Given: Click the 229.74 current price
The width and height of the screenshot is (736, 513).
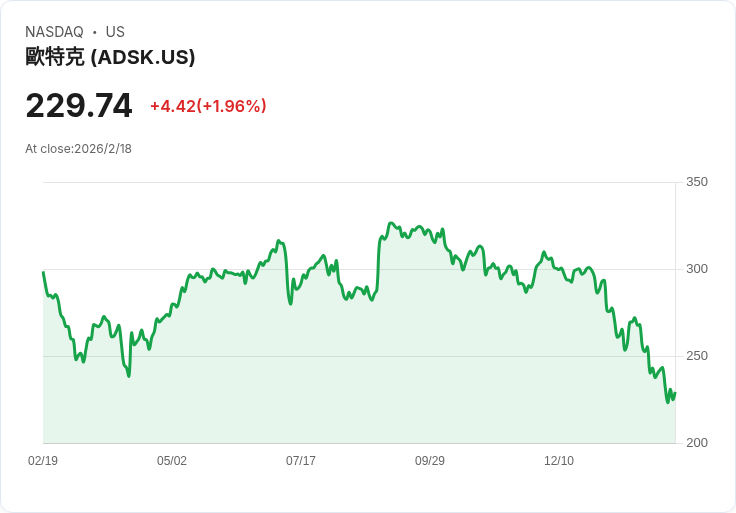Looking at the screenshot, I should [x=79, y=106].
